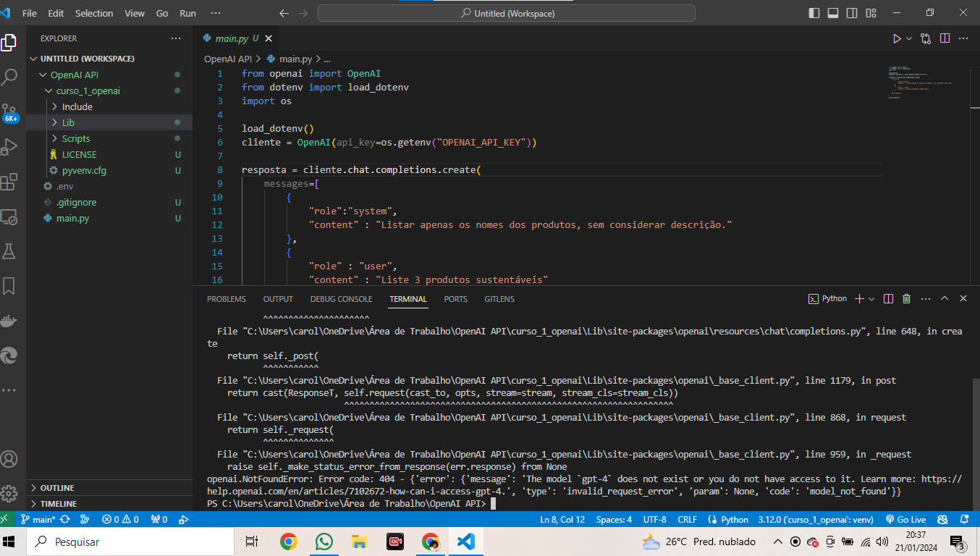Viewport: 980px width, 556px height.
Task: Toggle bottom panel visibility
Action: tap(833, 13)
